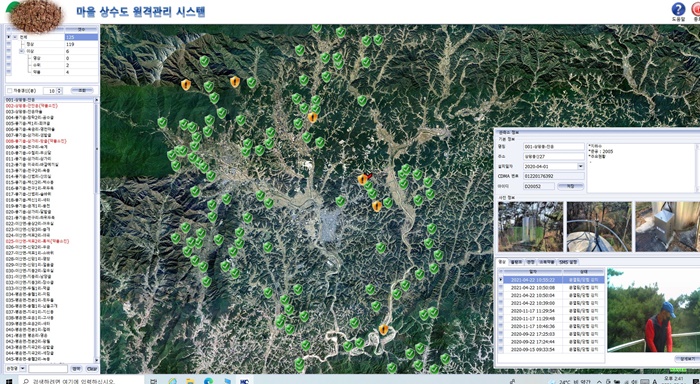Viewport: 700px width, 384px height.
Task: Click the date column header in alarm table
Action: pyautogui.click(x=533, y=271)
